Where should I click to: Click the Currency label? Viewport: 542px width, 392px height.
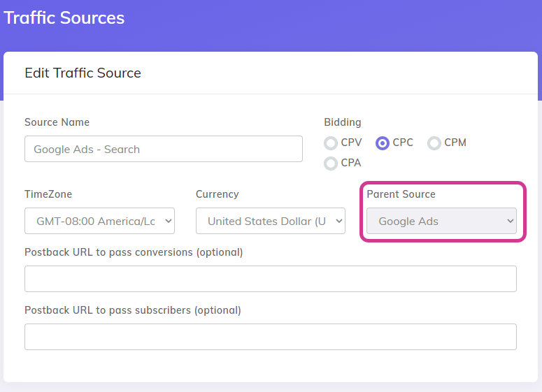tap(217, 194)
